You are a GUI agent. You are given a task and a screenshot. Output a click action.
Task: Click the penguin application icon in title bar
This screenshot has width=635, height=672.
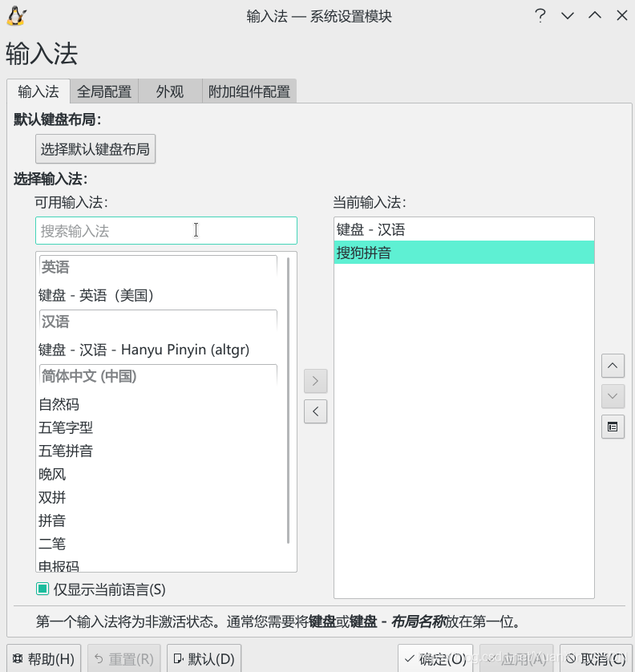coord(17,16)
